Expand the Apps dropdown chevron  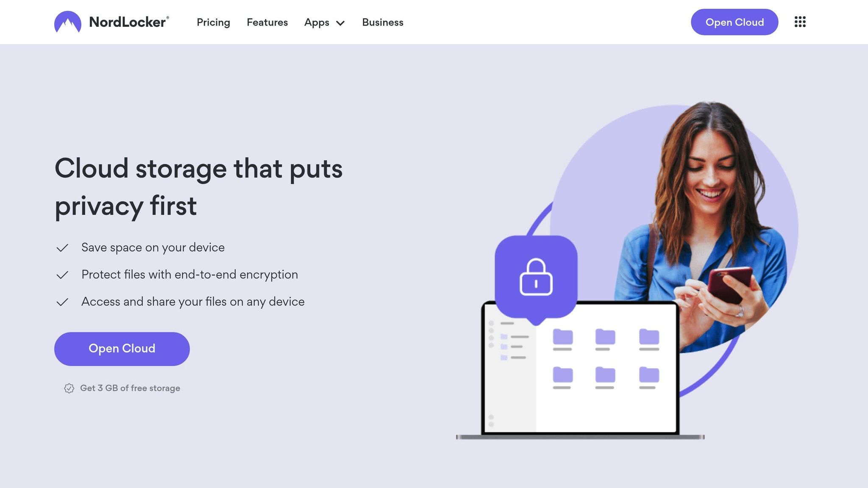tap(340, 23)
